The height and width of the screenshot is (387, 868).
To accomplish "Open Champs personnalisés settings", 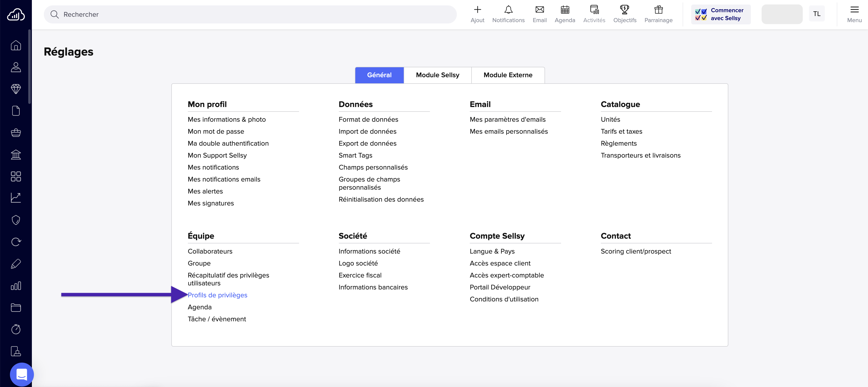I will click(373, 167).
